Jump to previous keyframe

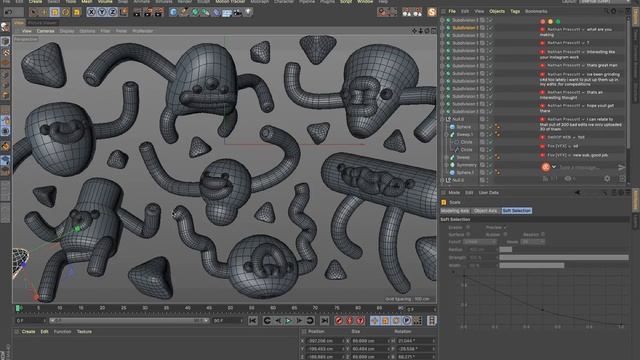267,321
